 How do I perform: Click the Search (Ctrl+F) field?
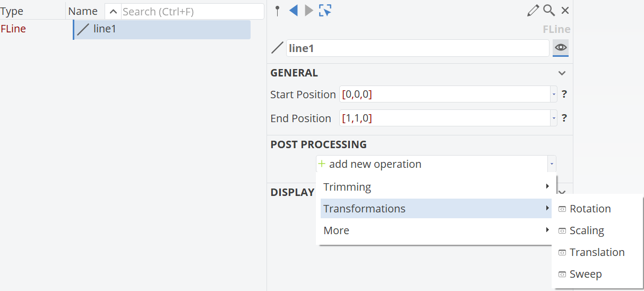click(192, 11)
